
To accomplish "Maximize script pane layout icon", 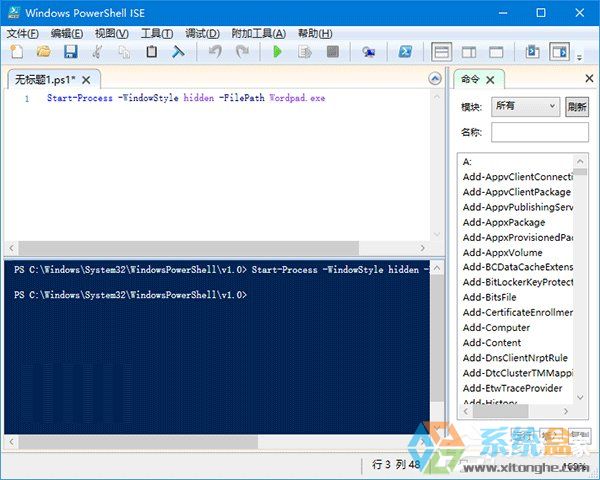I will 496,52.
